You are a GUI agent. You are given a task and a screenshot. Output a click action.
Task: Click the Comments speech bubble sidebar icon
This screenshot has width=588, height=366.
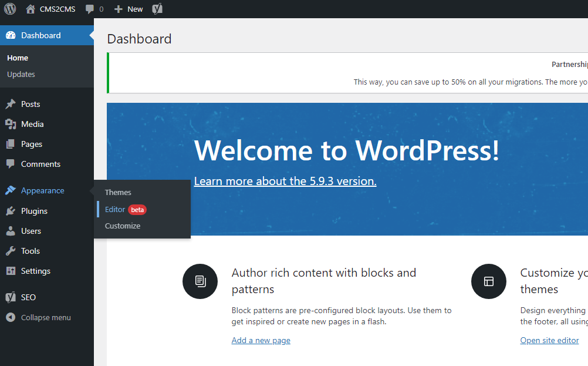(x=11, y=164)
